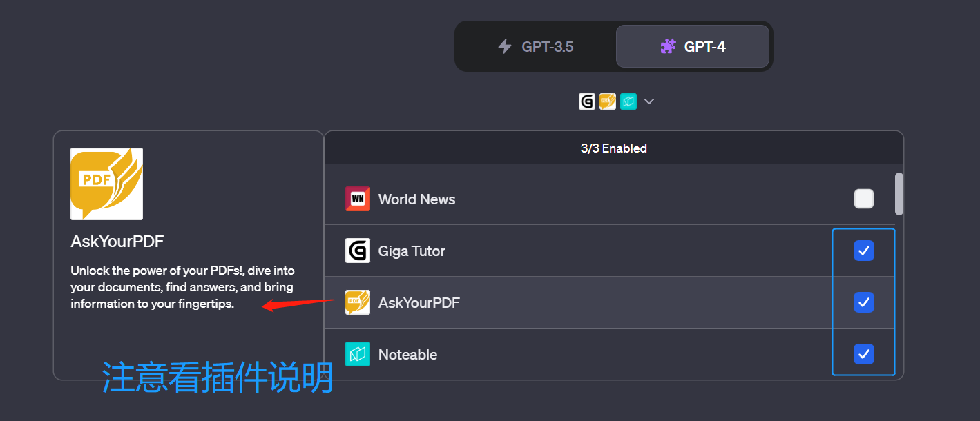The image size is (980, 421).
Task: Disable the Noteable plugin checkbox
Action: click(x=864, y=354)
